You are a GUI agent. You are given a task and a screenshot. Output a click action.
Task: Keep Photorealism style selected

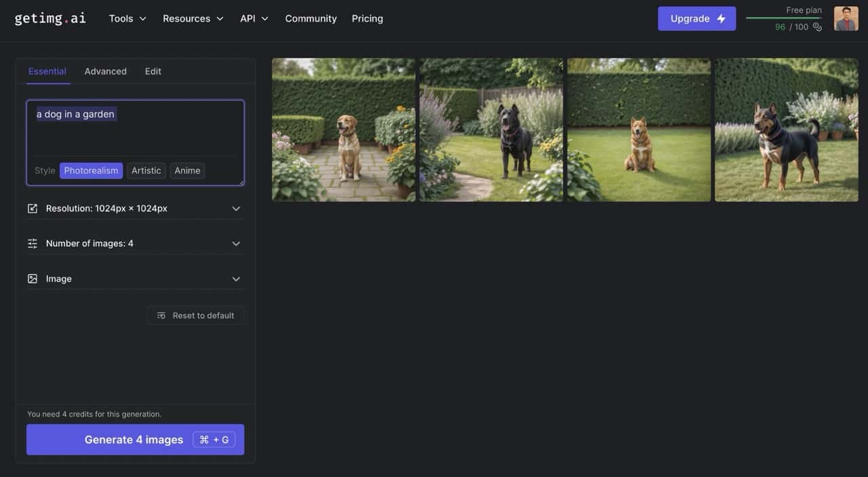point(91,170)
